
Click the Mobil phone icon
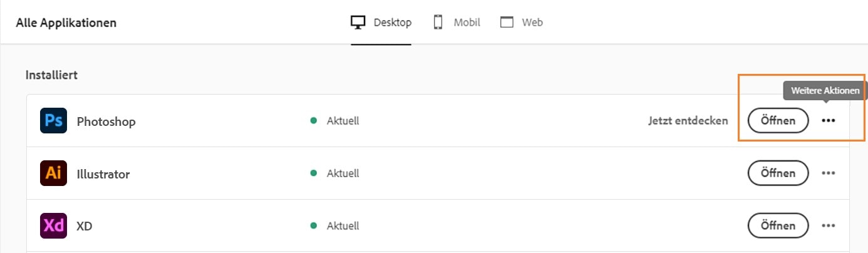point(438,23)
